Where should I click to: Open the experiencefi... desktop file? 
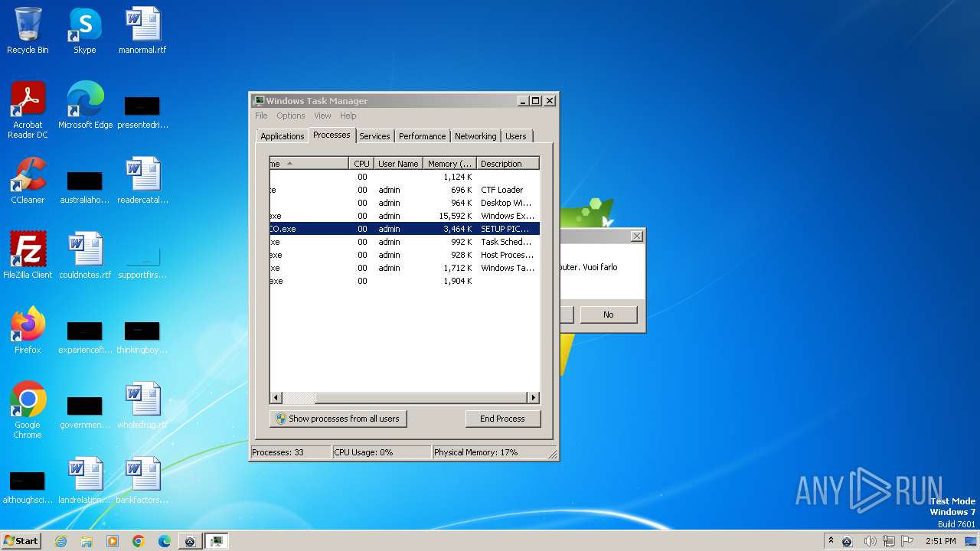85,337
